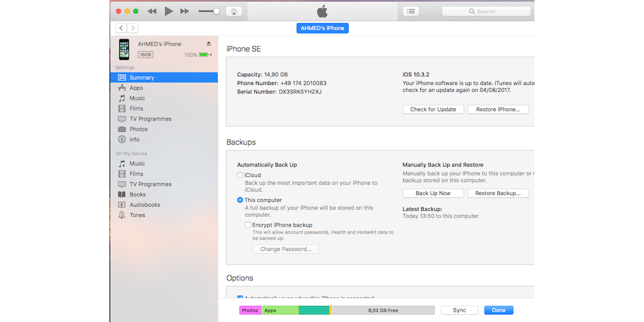Click the Photos segment in storage bar

click(250, 310)
